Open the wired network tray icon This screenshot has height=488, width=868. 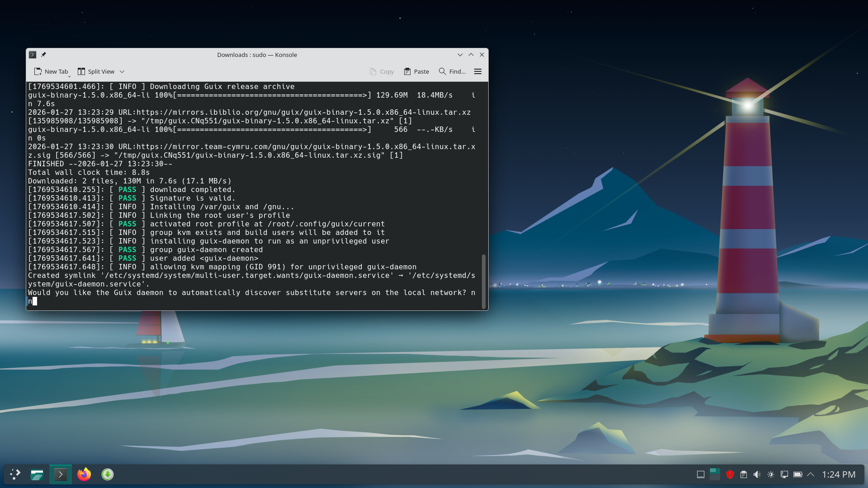[784, 474]
